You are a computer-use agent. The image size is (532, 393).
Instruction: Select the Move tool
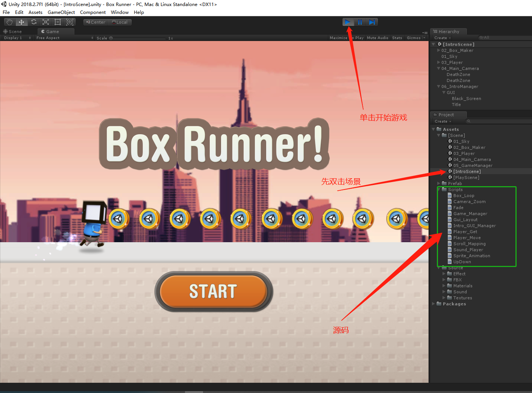tap(21, 22)
